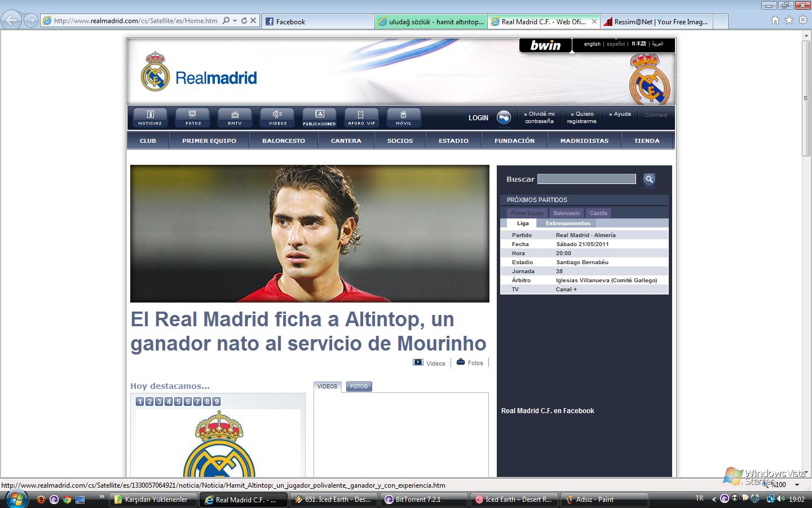The width and height of the screenshot is (812, 508).
Task: Open the Windows Start orb
Action: (x=15, y=498)
